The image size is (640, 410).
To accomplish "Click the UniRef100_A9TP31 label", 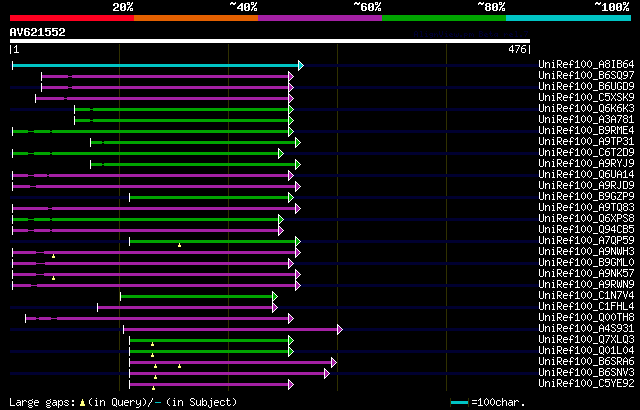I will 586,142.
